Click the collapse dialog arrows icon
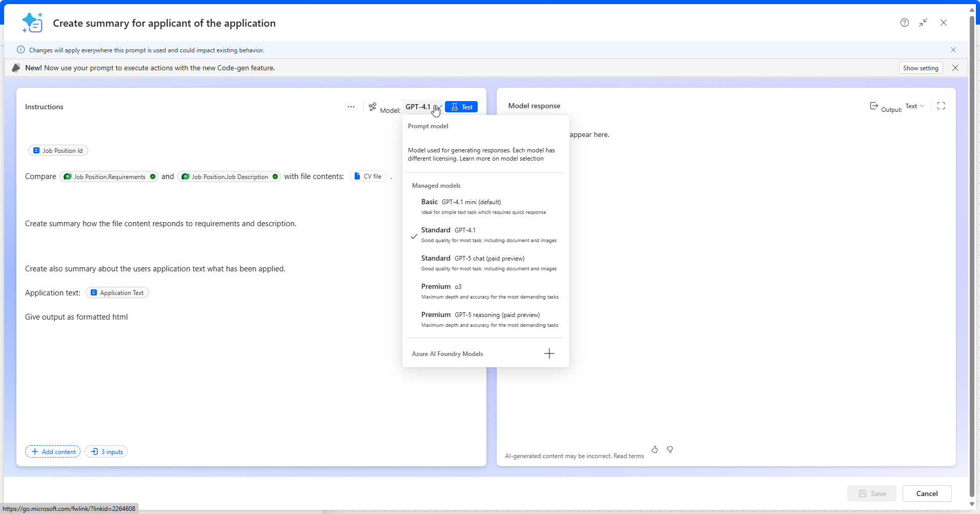This screenshot has height=514, width=980. click(x=923, y=23)
